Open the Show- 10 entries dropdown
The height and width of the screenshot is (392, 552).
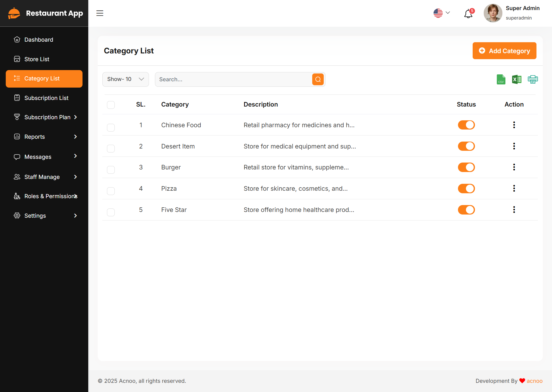coord(125,79)
